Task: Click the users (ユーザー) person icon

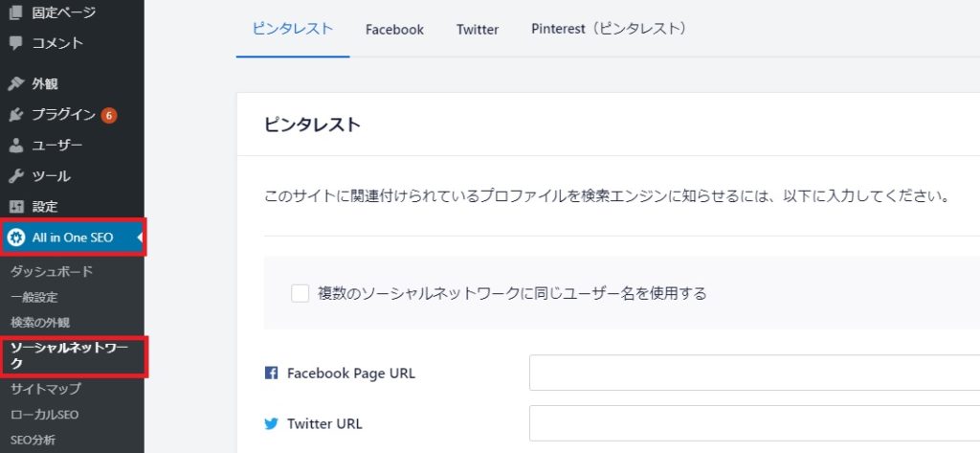Action: (15, 146)
